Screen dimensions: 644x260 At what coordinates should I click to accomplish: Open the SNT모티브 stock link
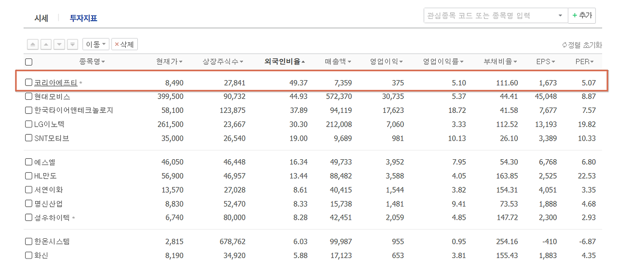(x=52, y=138)
